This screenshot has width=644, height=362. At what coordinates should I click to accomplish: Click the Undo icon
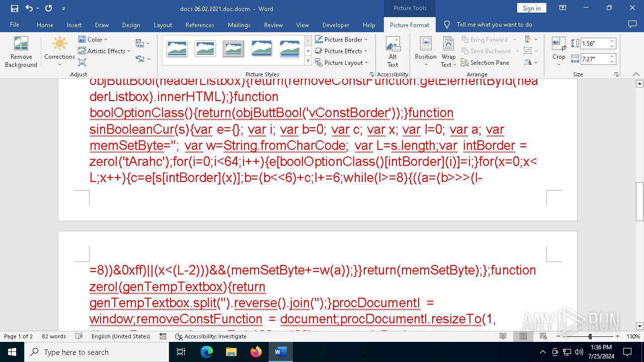pyautogui.click(x=29, y=9)
